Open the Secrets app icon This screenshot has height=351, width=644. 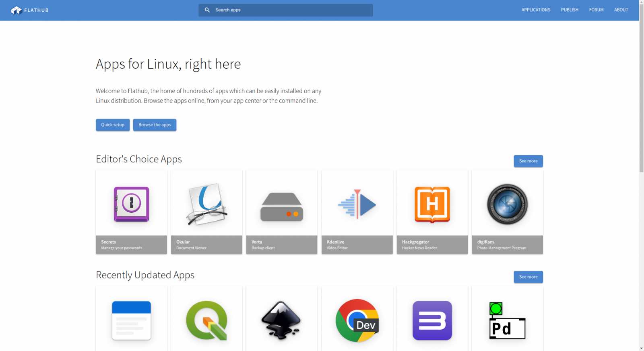pos(131,204)
